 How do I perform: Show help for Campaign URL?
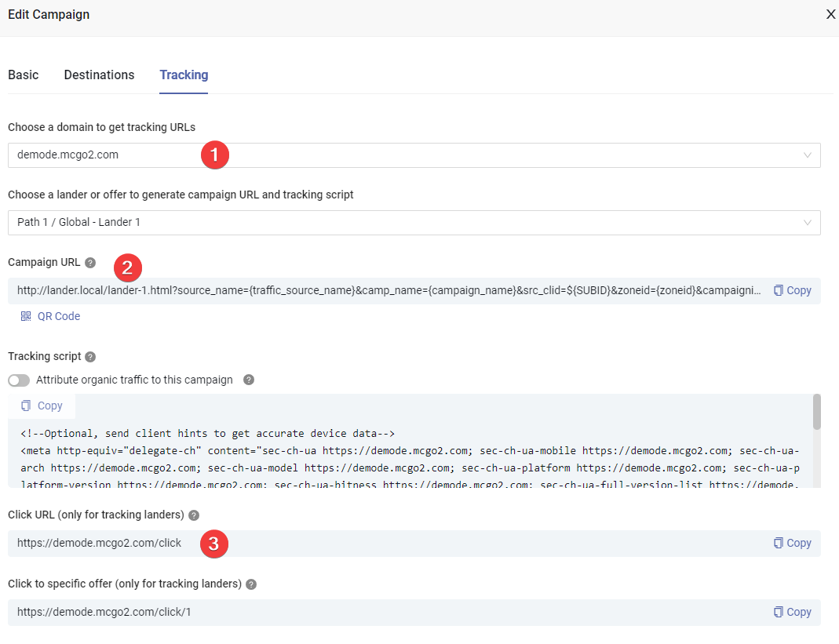[90, 263]
